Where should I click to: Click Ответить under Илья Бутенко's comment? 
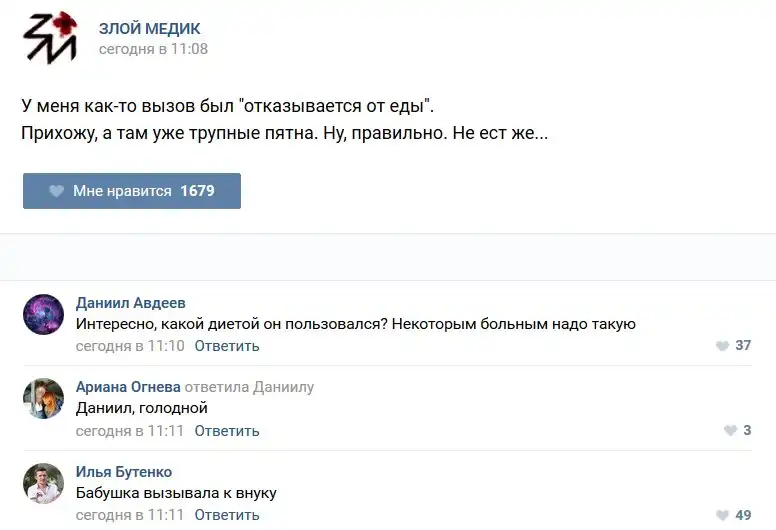[x=227, y=516]
